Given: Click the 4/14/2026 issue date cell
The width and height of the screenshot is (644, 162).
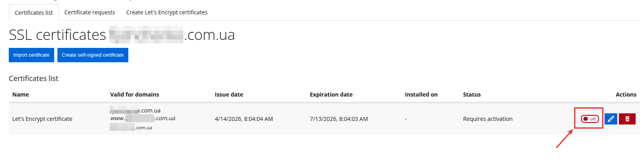Looking at the screenshot, I should point(243,119).
